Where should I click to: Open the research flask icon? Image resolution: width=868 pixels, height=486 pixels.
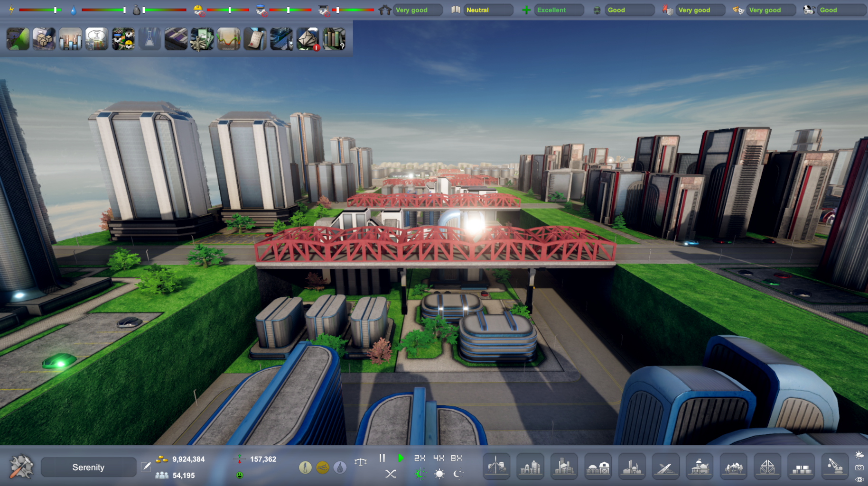pyautogui.click(x=149, y=39)
